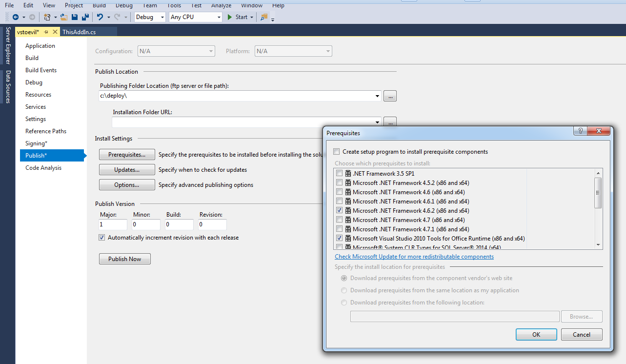This screenshot has height=364, width=626.
Task: Toggle automatically increment revision checkbox
Action: click(x=101, y=238)
